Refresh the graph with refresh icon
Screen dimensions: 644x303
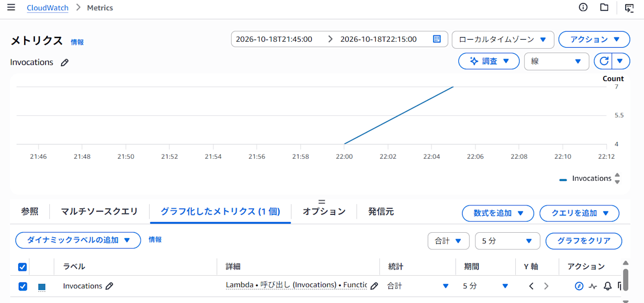tap(604, 61)
